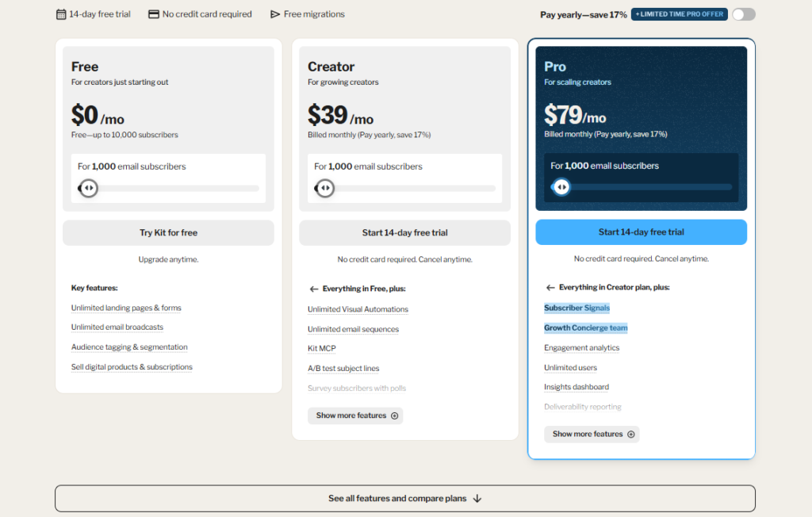The width and height of the screenshot is (812, 517).
Task: Click the Creator plan slider track
Action: [x=405, y=188]
